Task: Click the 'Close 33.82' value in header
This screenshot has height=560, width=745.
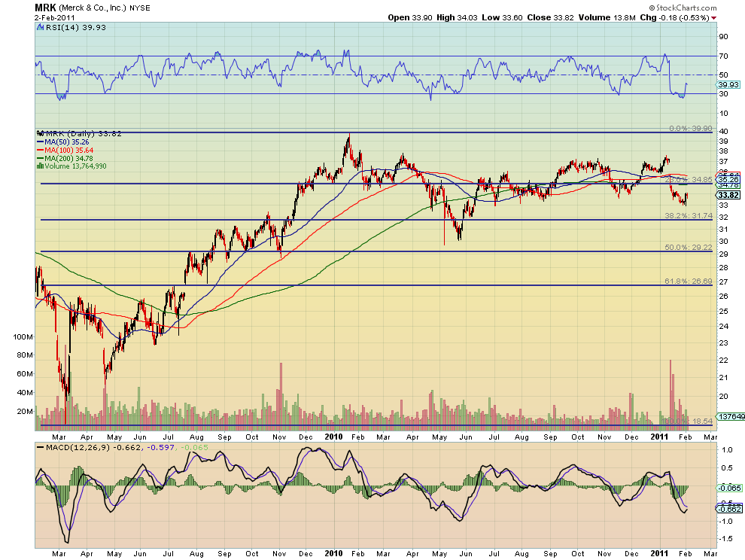Action: click(550, 17)
